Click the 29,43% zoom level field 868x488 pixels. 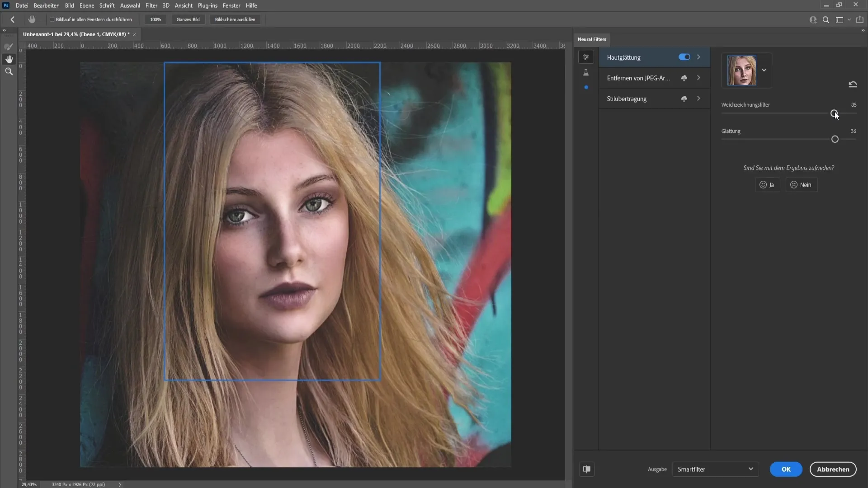tap(29, 484)
